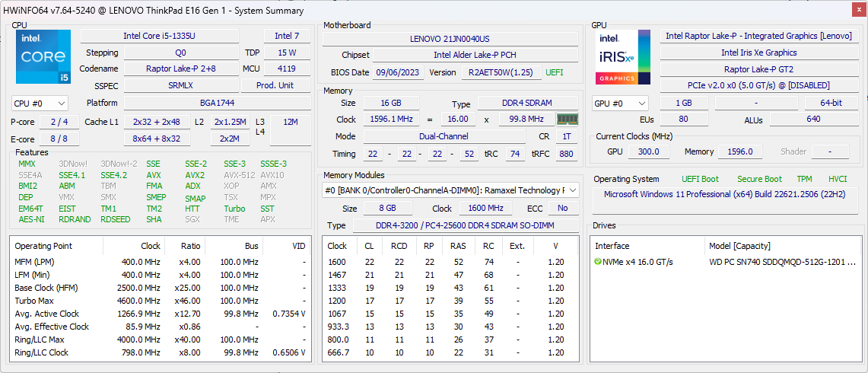Click the green NVMe drive status checkmark
Viewport: 868px width, 373px height.
[597, 262]
